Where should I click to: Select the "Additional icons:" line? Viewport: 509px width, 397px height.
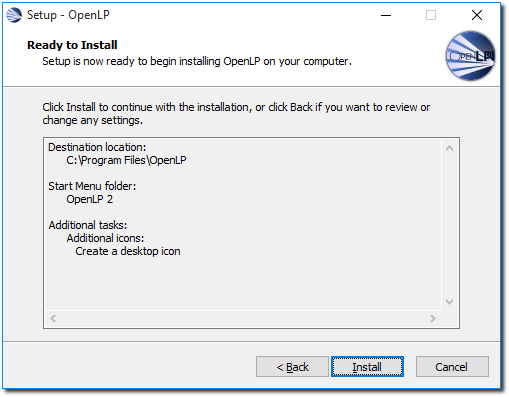[x=105, y=238]
